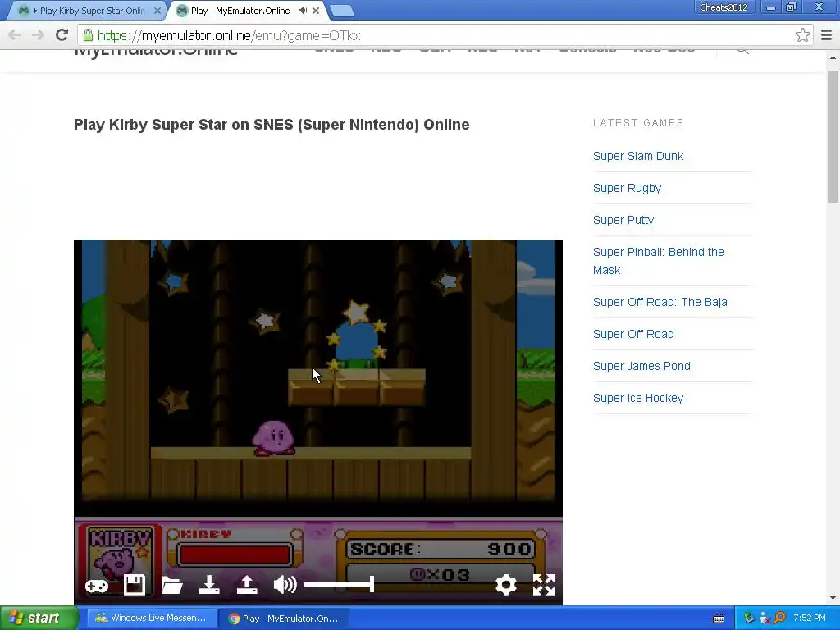Image resolution: width=840 pixels, height=630 pixels.
Task: Open the Chrome hamburger menu
Action: point(826,35)
